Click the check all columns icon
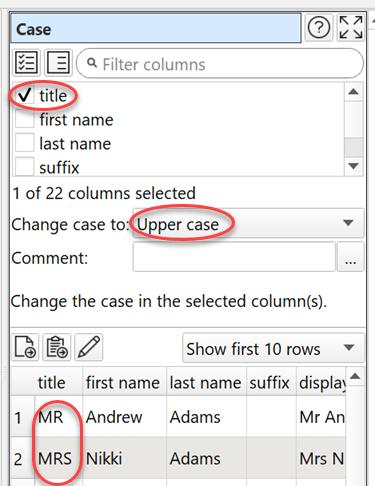Viewport: 375px width, 486px height. 26,62
